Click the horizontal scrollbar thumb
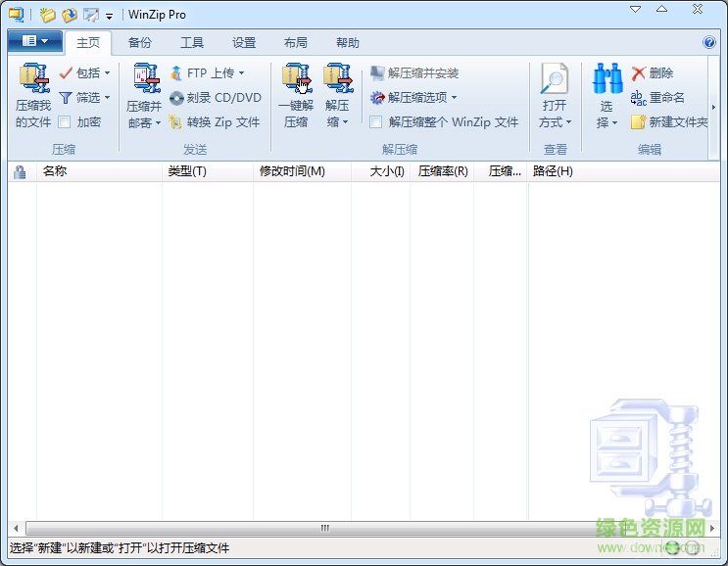This screenshot has width=728, height=566. [x=324, y=528]
